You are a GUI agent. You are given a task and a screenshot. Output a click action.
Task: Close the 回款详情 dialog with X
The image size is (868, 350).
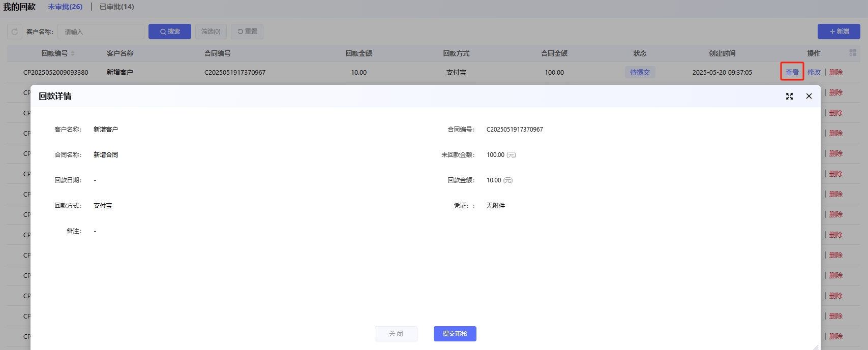click(809, 96)
